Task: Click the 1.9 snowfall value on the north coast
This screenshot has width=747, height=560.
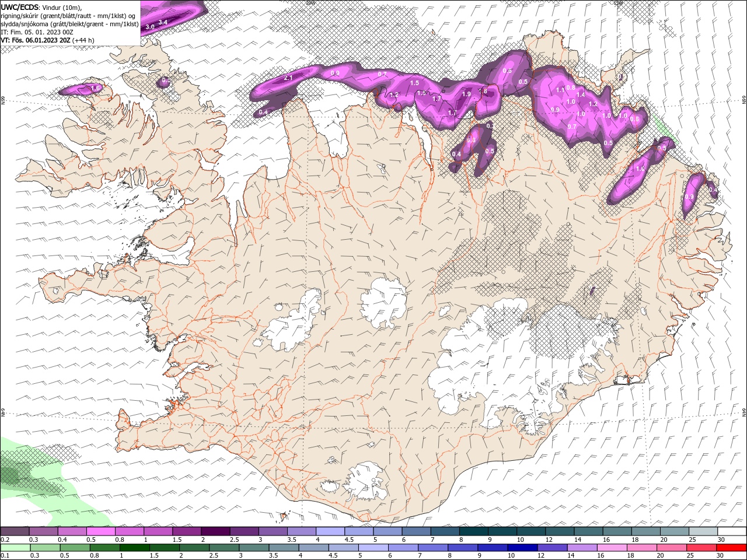Action: (x=466, y=94)
